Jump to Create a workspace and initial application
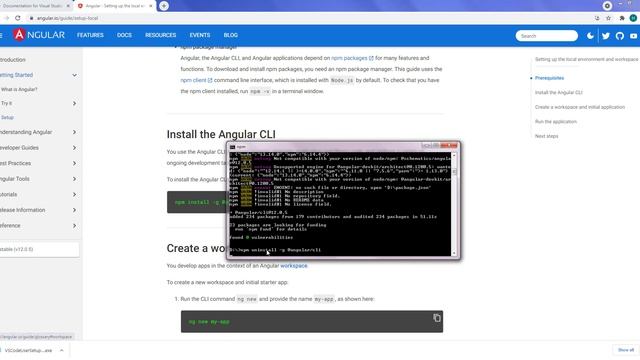 point(580,107)
